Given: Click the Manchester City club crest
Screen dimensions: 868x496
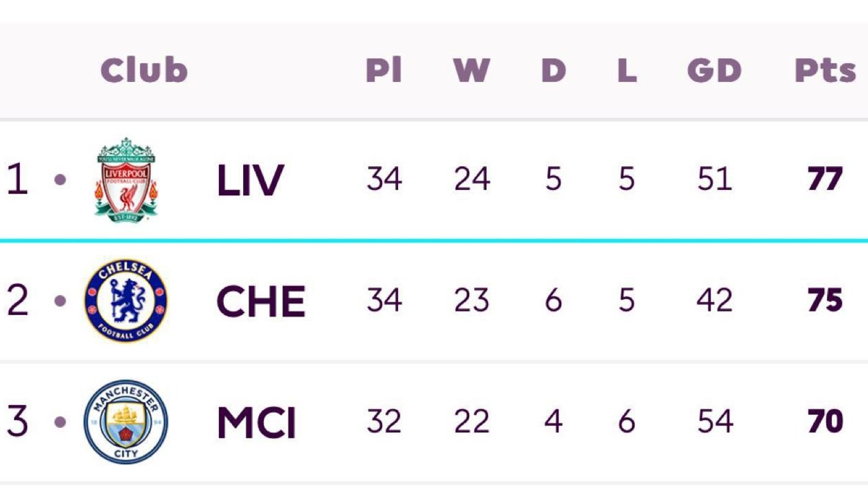Looking at the screenshot, I should point(126,422).
